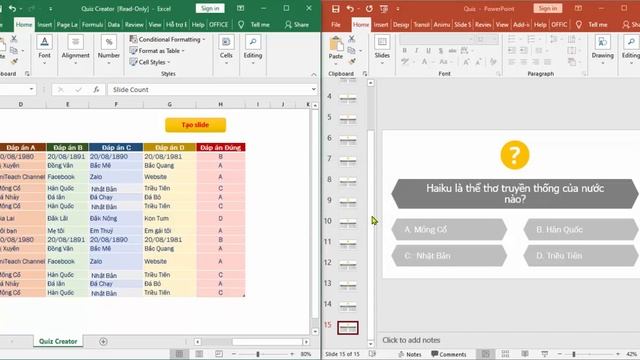The height and width of the screenshot is (360, 640).
Task: Open PowerPoint's Clipboard dialog launcher
Action: tap(364, 74)
